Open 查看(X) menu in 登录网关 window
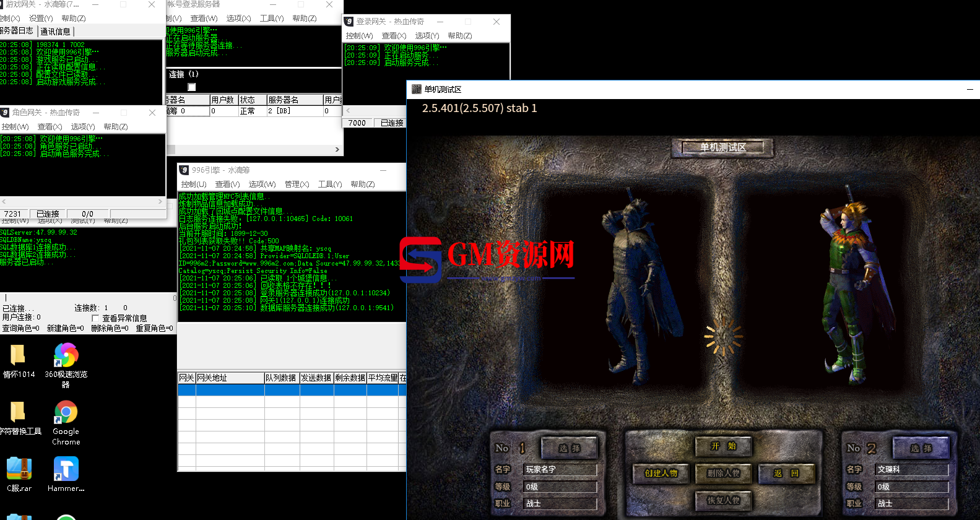Image resolution: width=980 pixels, height=520 pixels. 394,35
